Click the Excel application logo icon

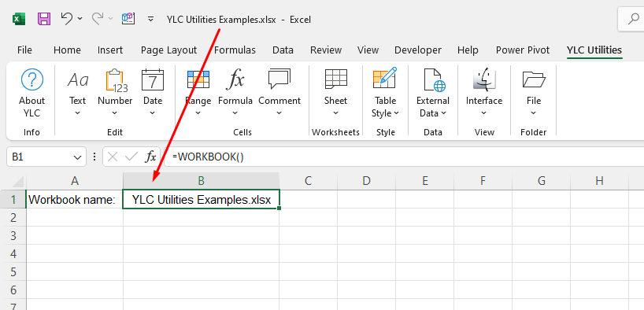pyautogui.click(x=19, y=19)
